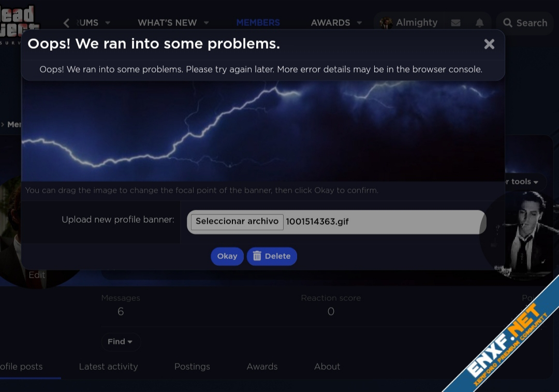Viewport: 559px width, 392px height.
Task: Open the Find dropdown button
Action: click(x=120, y=342)
